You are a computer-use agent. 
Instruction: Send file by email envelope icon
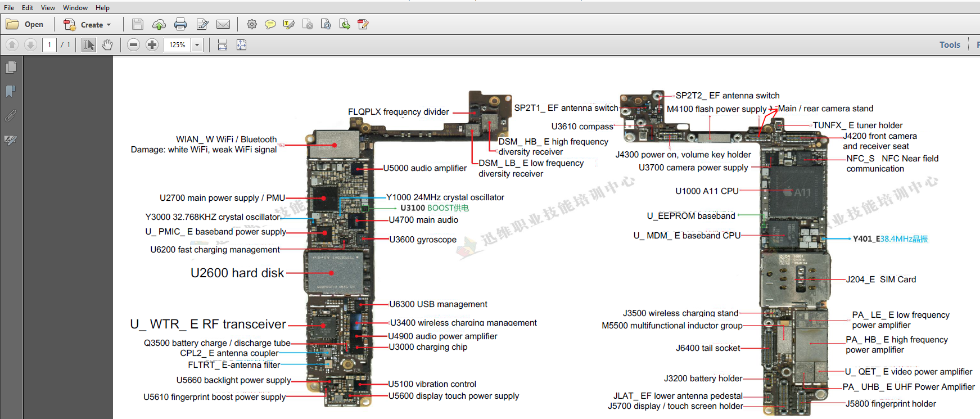click(223, 24)
